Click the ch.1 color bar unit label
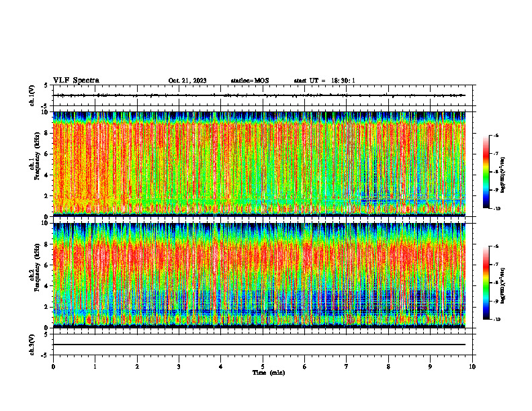The width and height of the screenshot is (532, 411). click(x=503, y=175)
